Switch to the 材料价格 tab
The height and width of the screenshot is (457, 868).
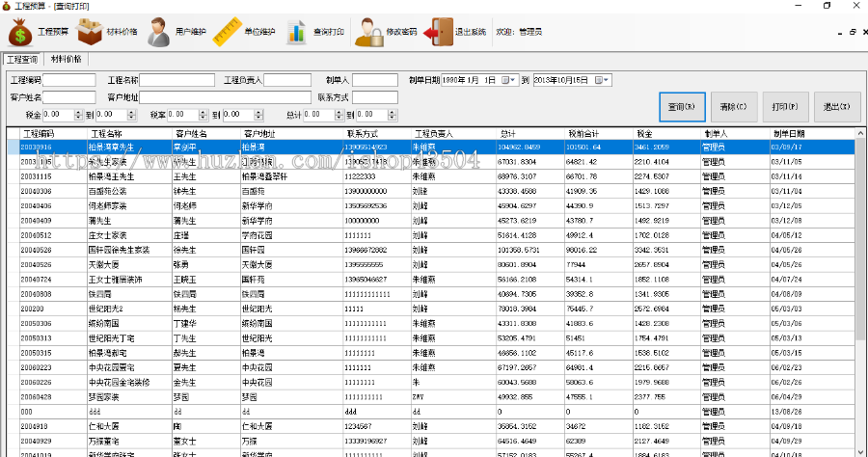pos(66,59)
